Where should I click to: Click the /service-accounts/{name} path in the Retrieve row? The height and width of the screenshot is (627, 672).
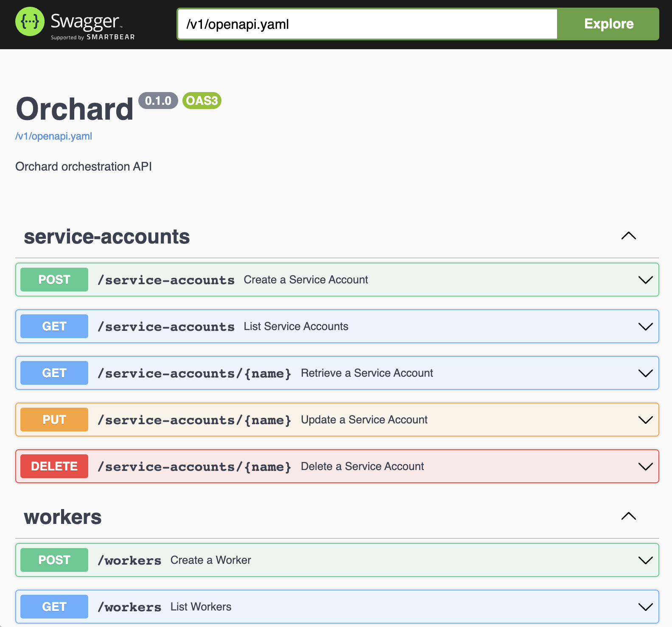[194, 373]
